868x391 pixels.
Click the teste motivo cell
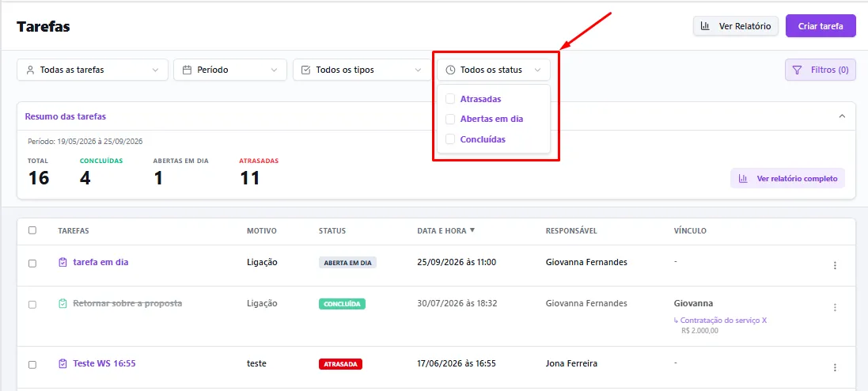coord(257,364)
